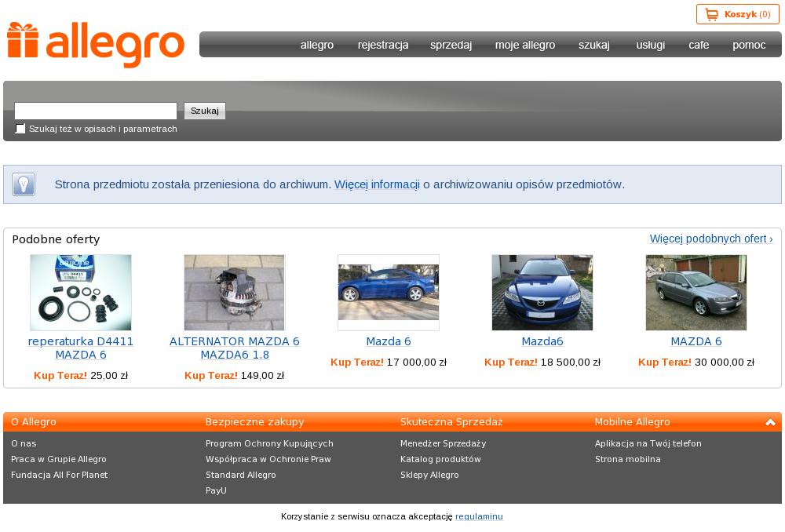Open Katalog produktów footer link

pos(440,459)
